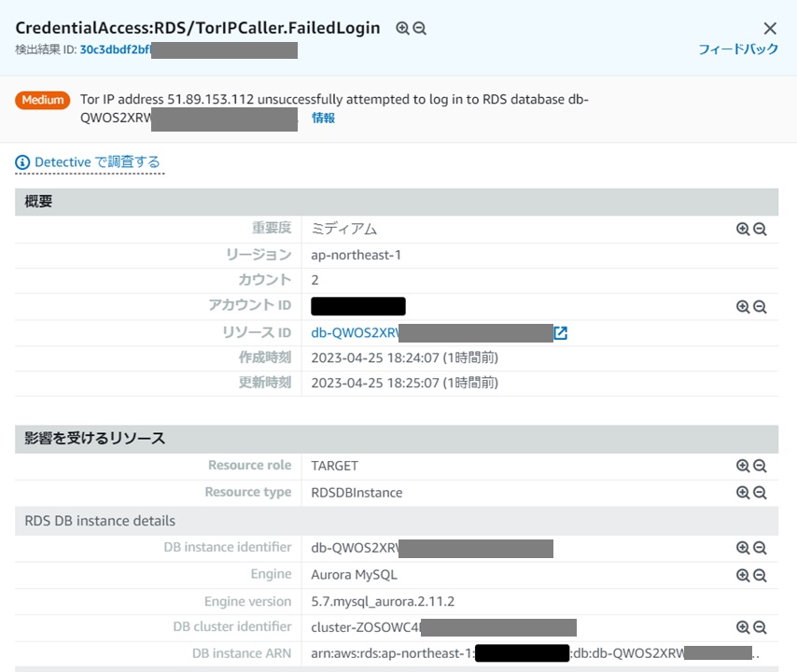Click the Detective info circle icon

click(x=22, y=162)
